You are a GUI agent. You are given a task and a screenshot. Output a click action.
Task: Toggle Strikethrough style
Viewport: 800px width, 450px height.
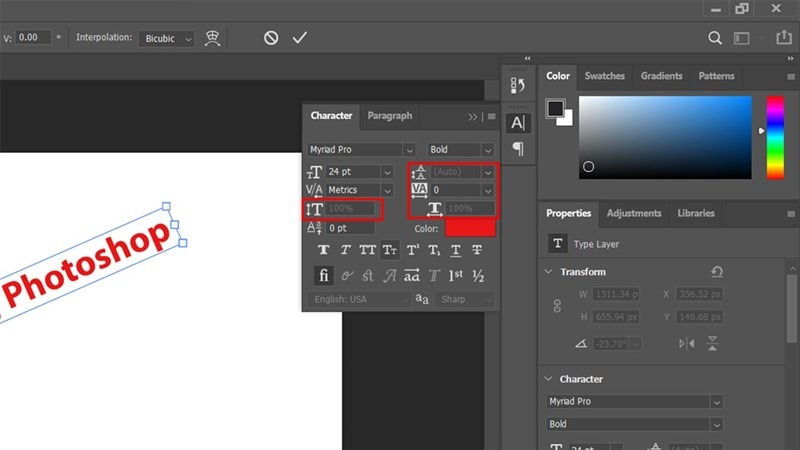pyautogui.click(x=477, y=250)
